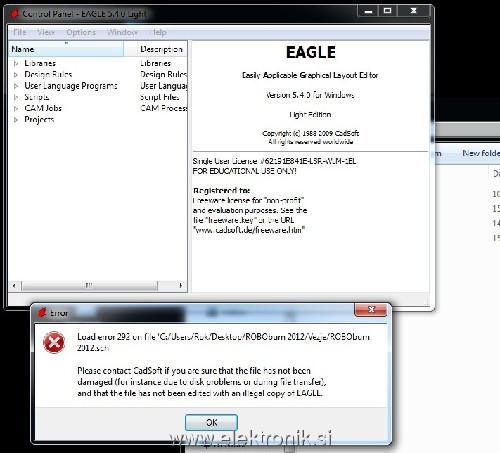
Task: Click the EAGLE logo icon in the Control Panel title bar
Action: [x=15, y=13]
